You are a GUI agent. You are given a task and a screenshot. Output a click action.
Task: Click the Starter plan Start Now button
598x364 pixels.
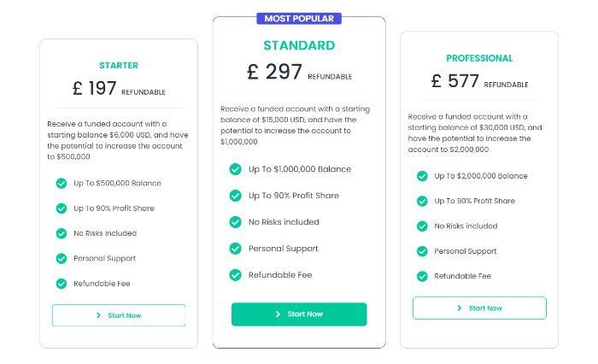(119, 315)
